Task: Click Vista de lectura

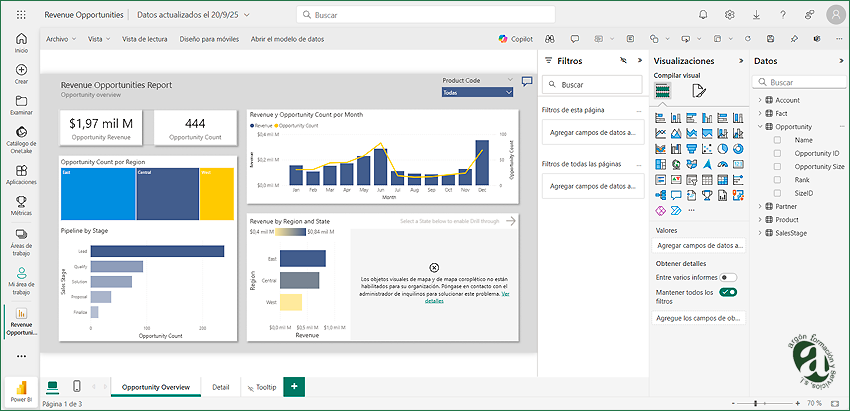Action: (144, 39)
